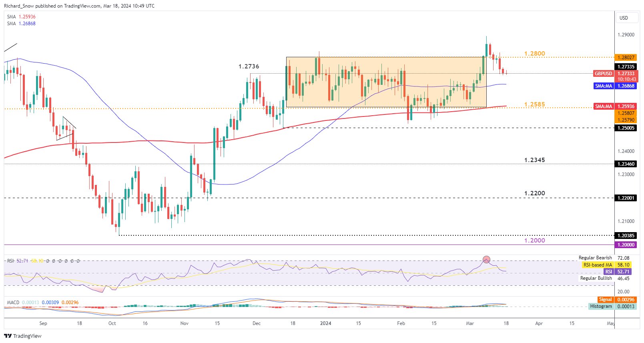Click the purple RSI 52.71 label
Image resolution: width=644 pixels, height=343 pixels.
[x=608, y=272]
